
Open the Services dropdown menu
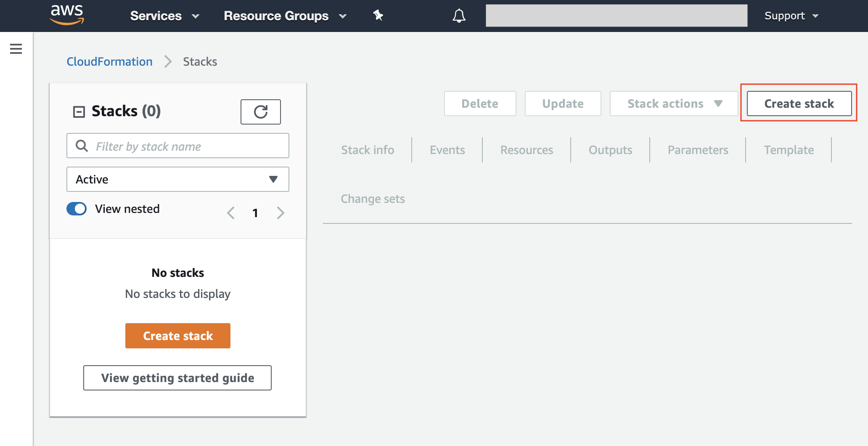click(164, 16)
